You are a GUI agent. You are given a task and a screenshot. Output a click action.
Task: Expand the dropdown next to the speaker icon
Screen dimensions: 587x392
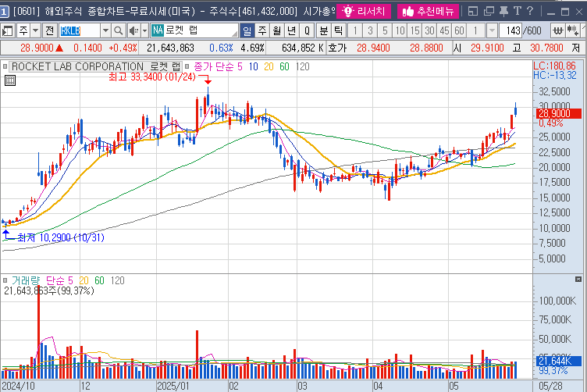144,30
